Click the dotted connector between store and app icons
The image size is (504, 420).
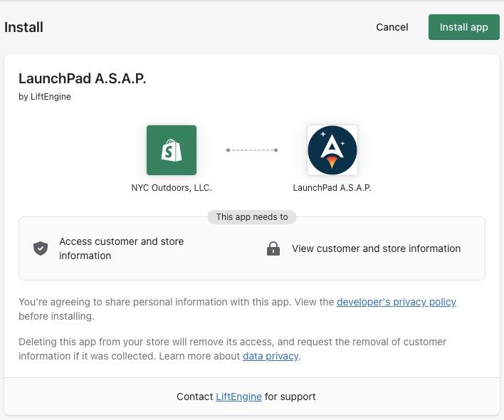(252, 150)
